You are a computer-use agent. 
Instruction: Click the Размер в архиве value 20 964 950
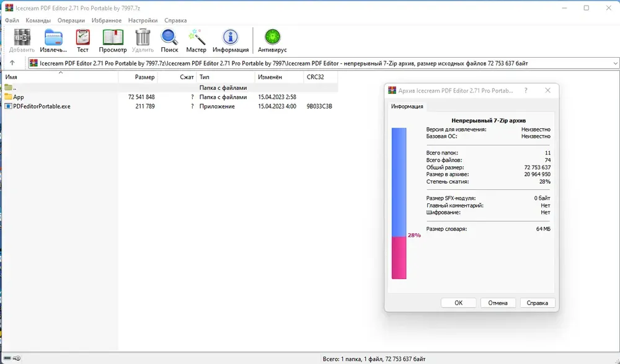point(538,174)
